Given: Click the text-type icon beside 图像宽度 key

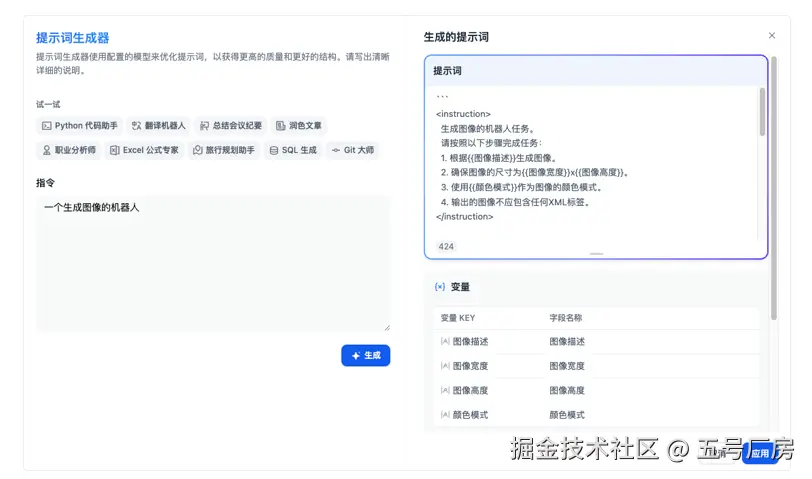Looking at the screenshot, I should [x=445, y=366].
